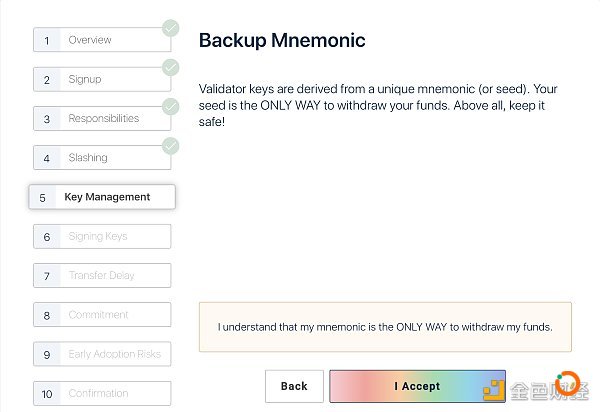Screen dimensions: 600x412
Task: Open step 3 Responsibilities
Action: click(x=102, y=118)
